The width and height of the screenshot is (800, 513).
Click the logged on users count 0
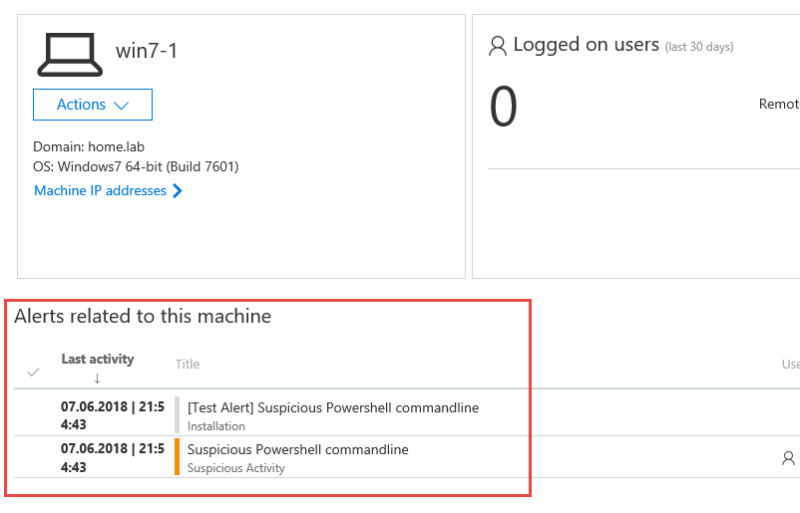tap(503, 108)
